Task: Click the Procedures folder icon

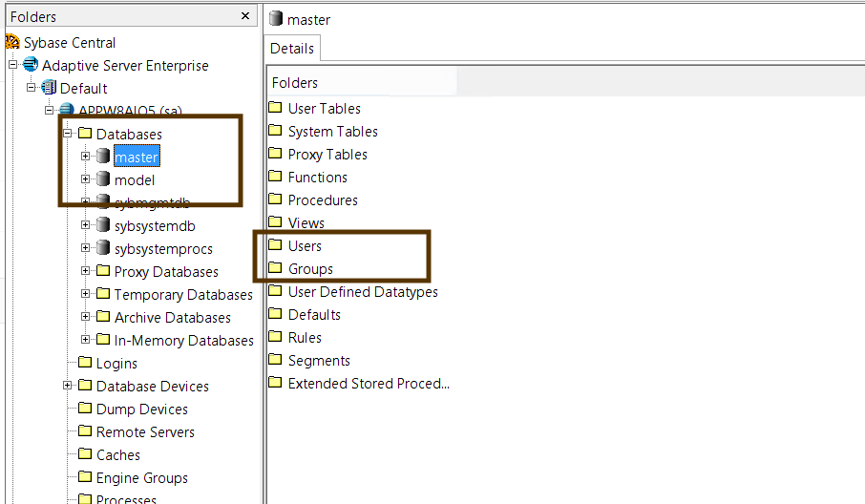Action: point(275,199)
